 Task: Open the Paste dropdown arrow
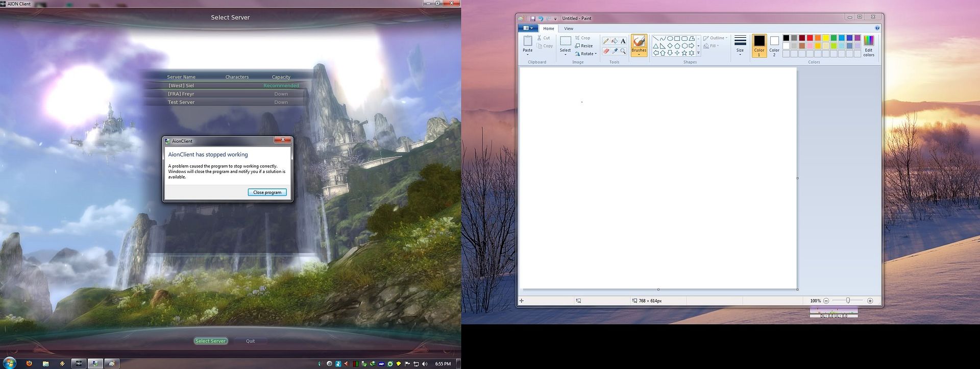(528, 55)
